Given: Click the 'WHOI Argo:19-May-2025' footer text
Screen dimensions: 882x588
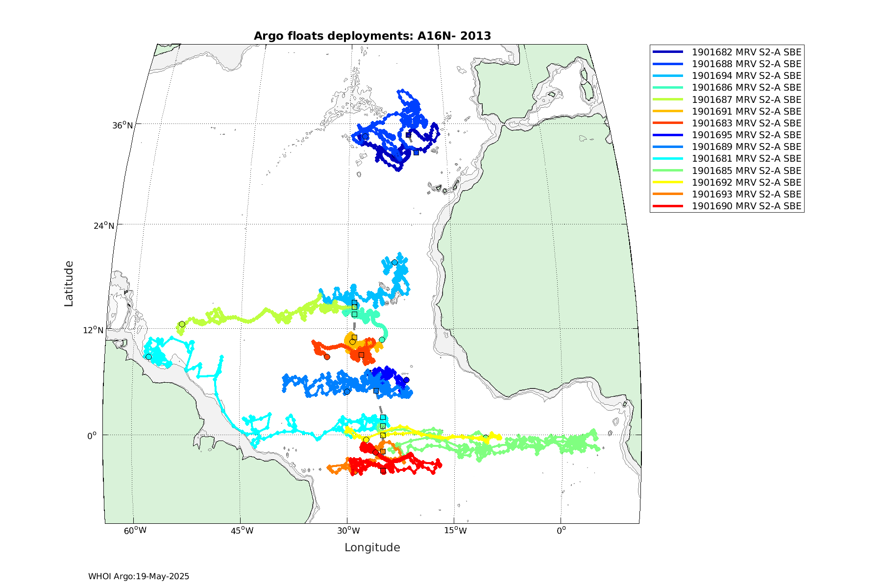Looking at the screenshot, I should (139, 576).
